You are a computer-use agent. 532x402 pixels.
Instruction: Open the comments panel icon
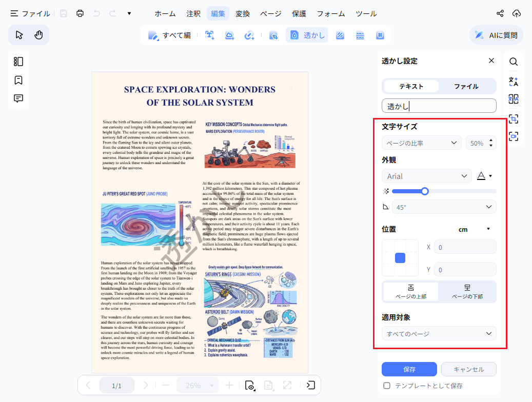click(x=18, y=98)
